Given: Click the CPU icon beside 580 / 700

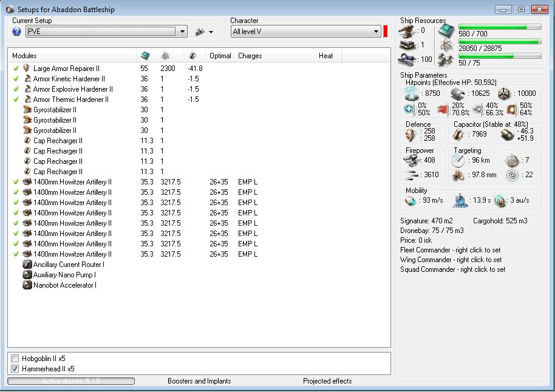Looking at the screenshot, I should click(446, 31).
